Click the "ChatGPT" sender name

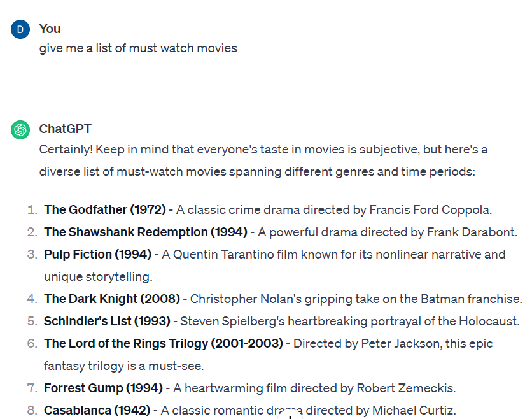[65, 129]
